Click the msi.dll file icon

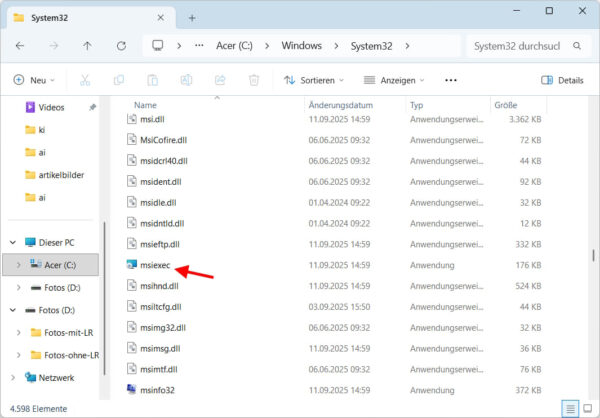tap(132, 119)
